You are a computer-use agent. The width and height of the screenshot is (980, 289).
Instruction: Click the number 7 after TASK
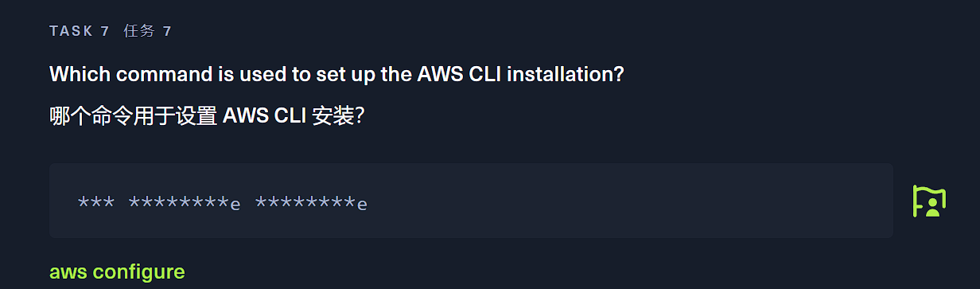pos(105,31)
